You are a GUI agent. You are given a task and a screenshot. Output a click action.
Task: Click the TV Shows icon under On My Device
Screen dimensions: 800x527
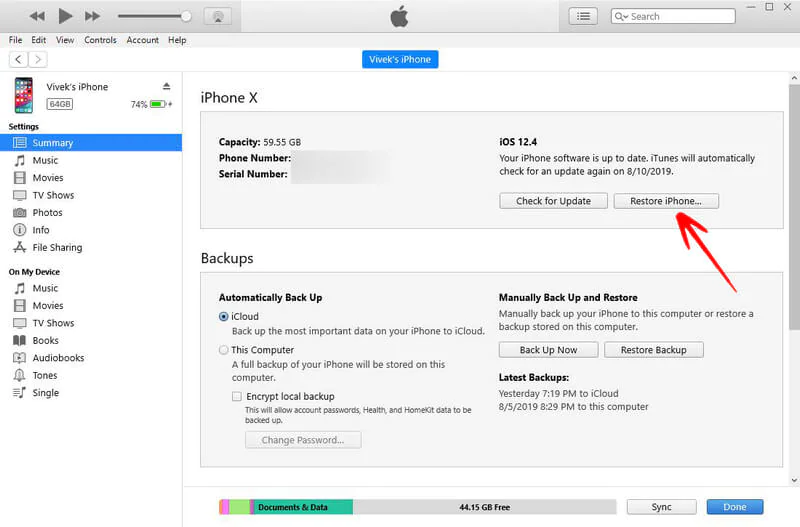click(x=19, y=323)
